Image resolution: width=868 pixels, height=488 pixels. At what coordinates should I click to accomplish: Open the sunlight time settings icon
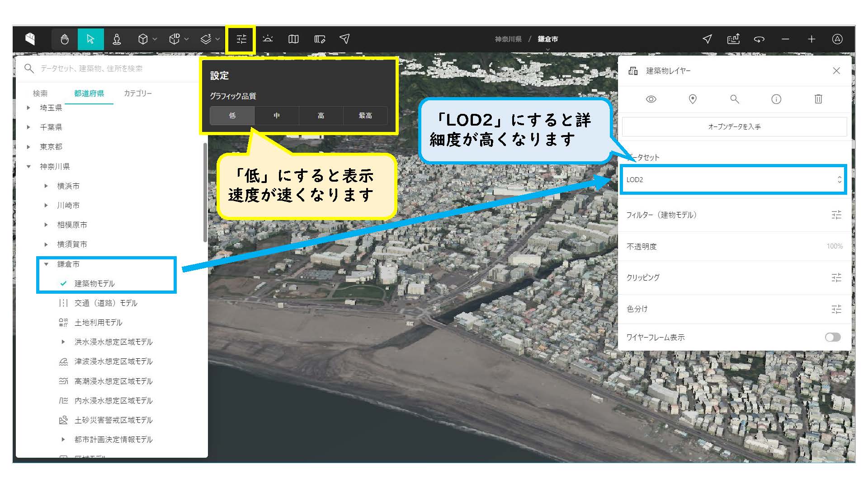pos(268,39)
